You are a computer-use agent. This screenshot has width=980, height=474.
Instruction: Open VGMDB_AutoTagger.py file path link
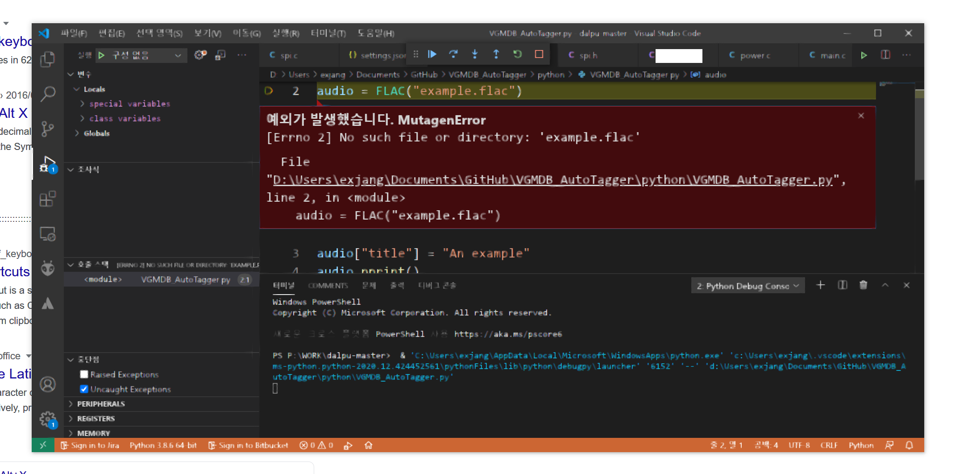pyautogui.click(x=552, y=180)
